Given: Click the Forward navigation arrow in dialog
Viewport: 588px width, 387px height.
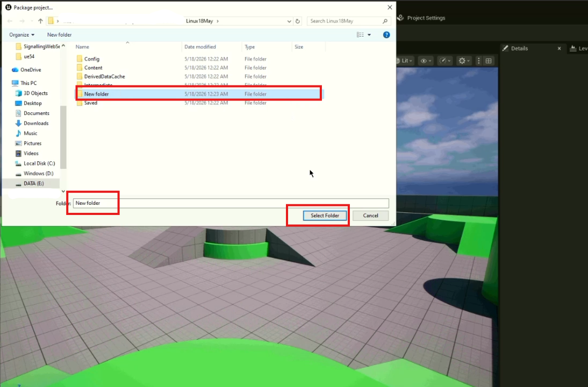Looking at the screenshot, I should pos(22,21).
